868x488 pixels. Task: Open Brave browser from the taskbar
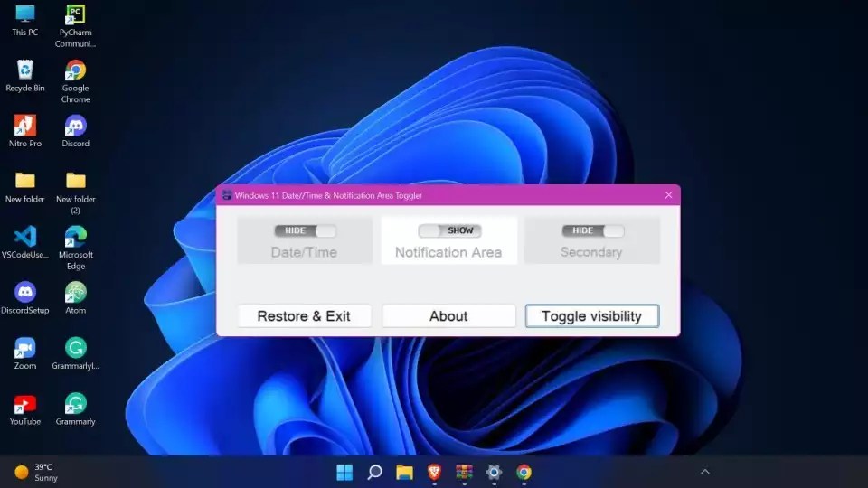point(435,472)
